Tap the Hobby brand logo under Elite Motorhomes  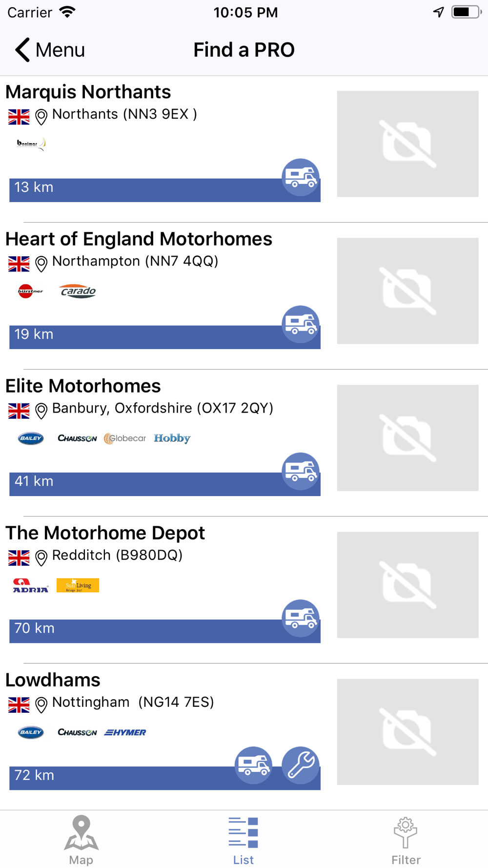click(x=172, y=438)
